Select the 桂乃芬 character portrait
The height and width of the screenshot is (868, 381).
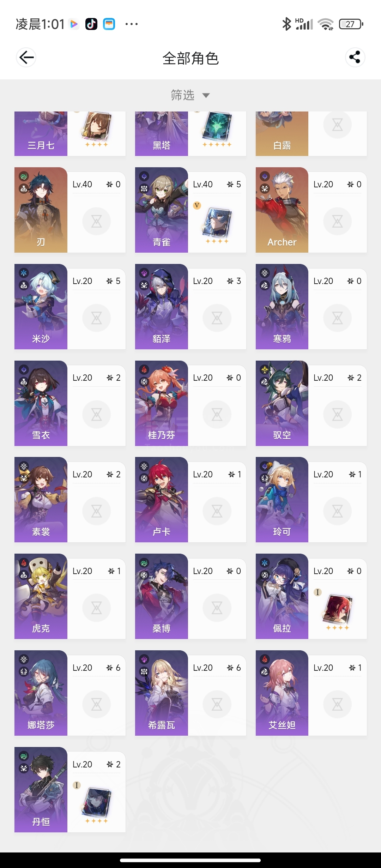pos(162,403)
